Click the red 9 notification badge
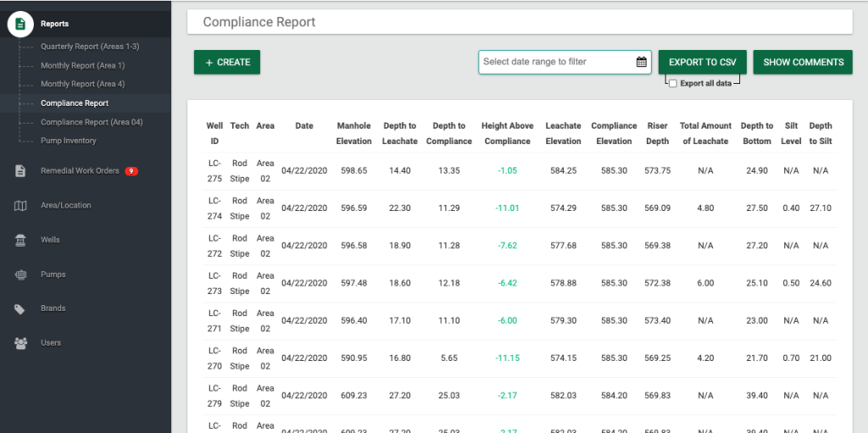This screenshot has height=433, width=868. tap(131, 171)
